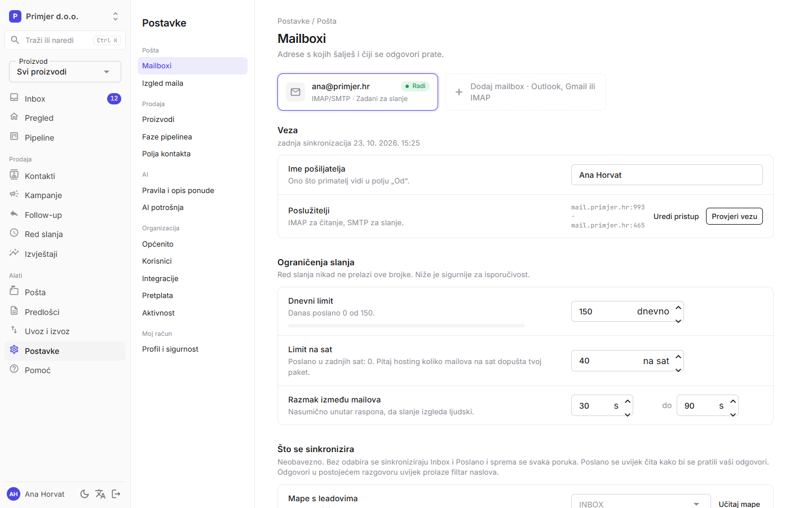Click the Follow-up reply arrow icon
The image size is (812, 508).
click(x=14, y=214)
